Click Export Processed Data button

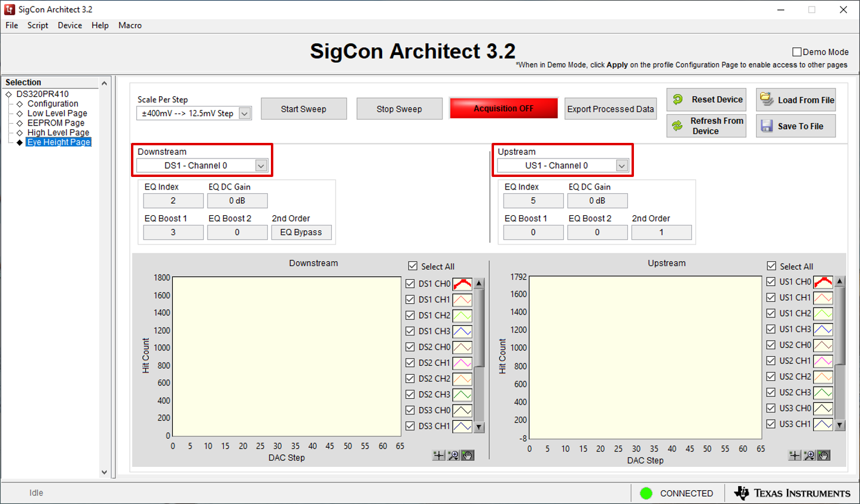pos(611,109)
